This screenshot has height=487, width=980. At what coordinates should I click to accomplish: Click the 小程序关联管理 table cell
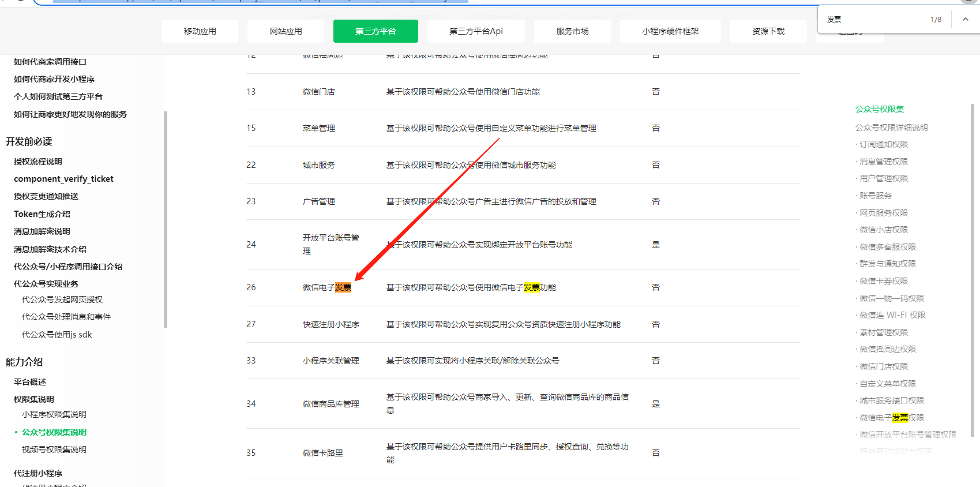[331, 361]
